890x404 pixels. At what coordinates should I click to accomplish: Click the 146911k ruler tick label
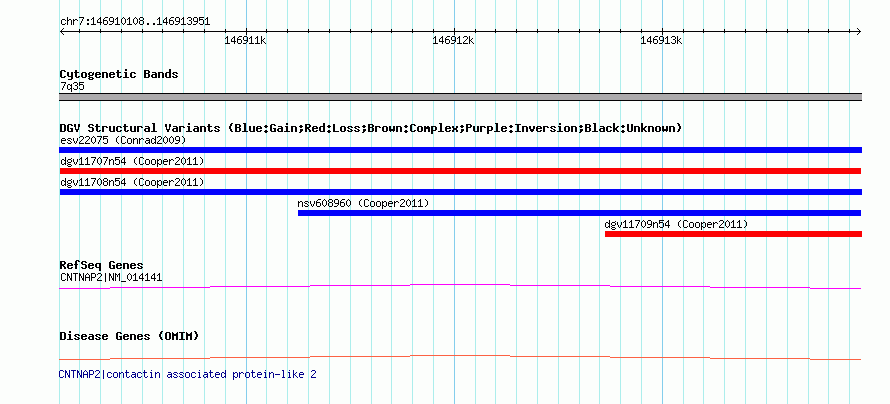click(245, 40)
